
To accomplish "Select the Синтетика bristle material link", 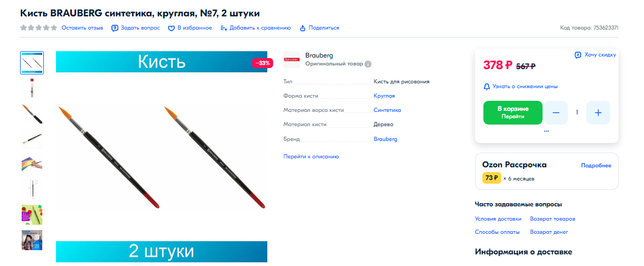I will 387,110.
